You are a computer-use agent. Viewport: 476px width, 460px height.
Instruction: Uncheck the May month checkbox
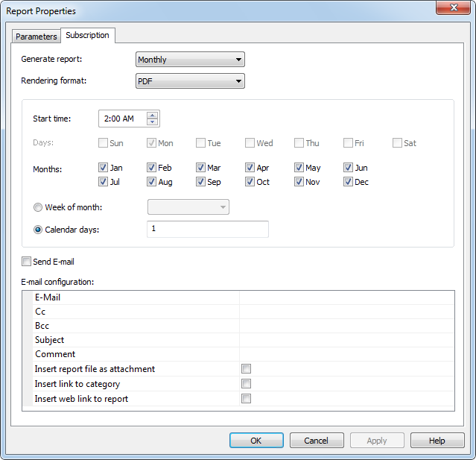click(299, 168)
